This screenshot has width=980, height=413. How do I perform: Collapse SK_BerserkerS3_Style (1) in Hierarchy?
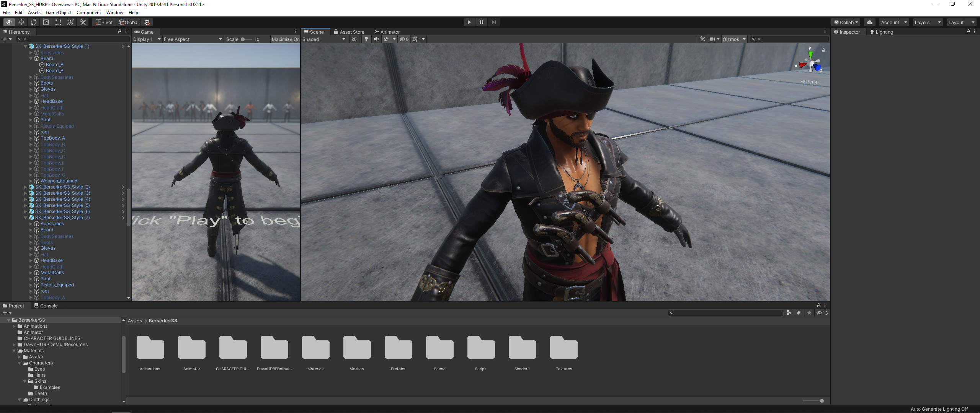(x=25, y=46)
